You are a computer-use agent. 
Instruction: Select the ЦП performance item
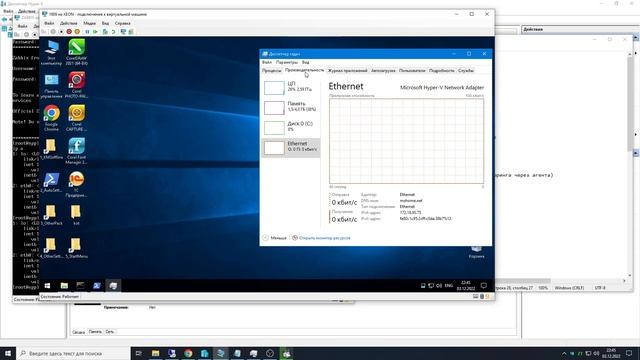(291, 87)
